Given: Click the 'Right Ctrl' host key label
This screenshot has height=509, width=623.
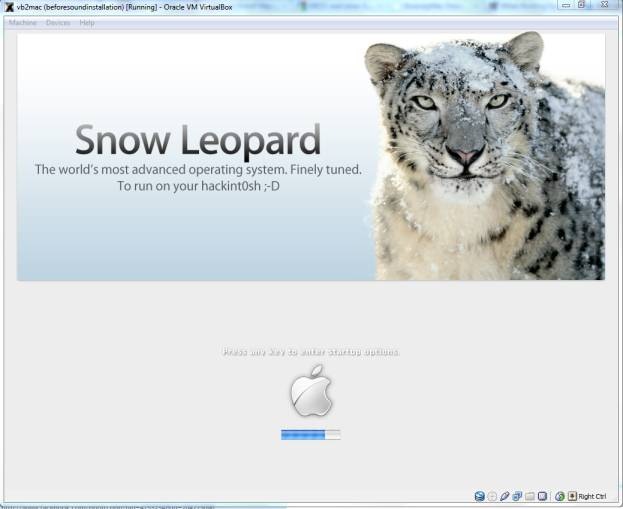Looking at the screenshot, I should point(592,496).
